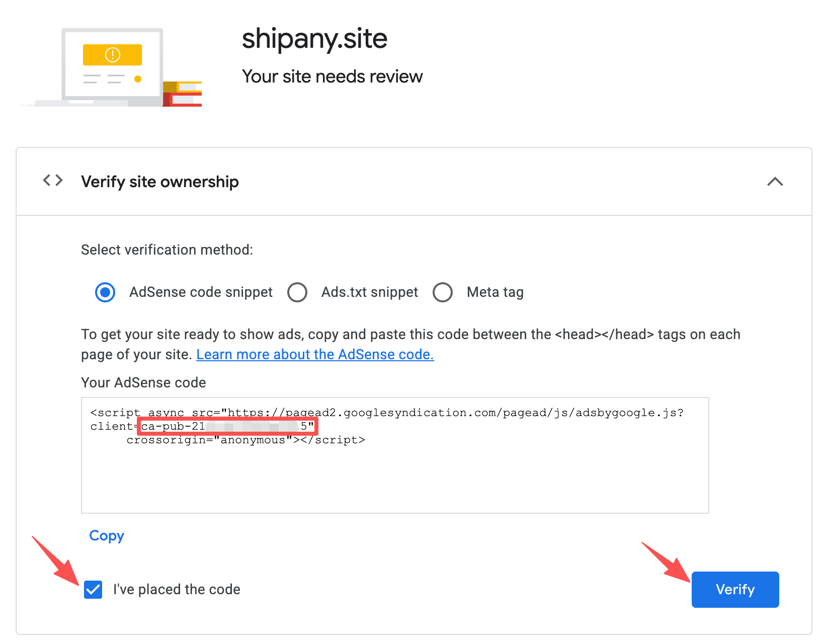Viewport: 826px width, 644px height.
Task: Click Copy to copy the AdSense code
Action: pyautogui.click(x=107, y=536)
